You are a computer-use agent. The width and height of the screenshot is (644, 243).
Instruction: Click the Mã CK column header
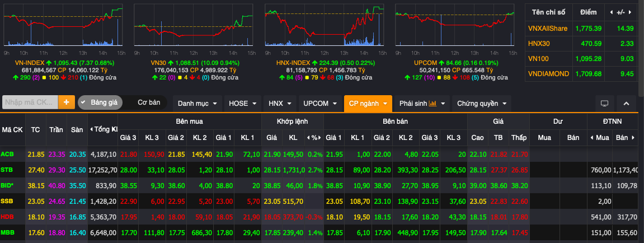click(x=12, y=129)
